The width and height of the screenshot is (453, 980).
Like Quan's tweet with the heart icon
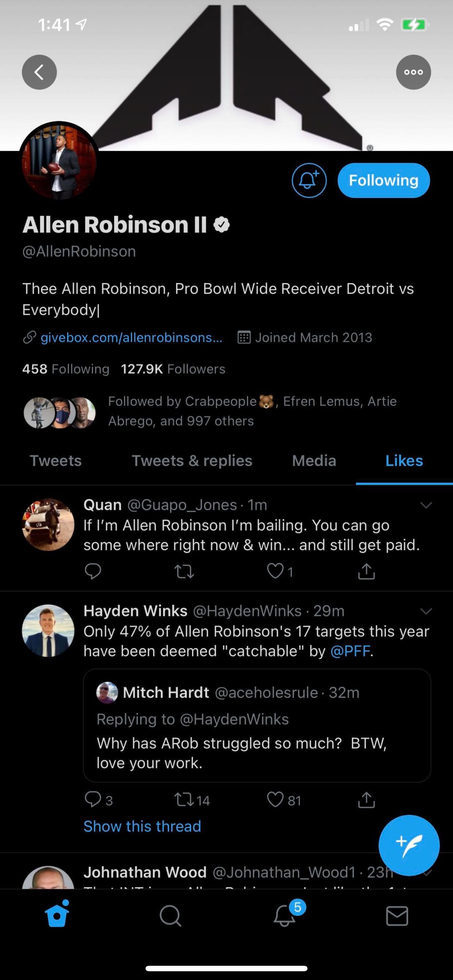coord(275,571)
